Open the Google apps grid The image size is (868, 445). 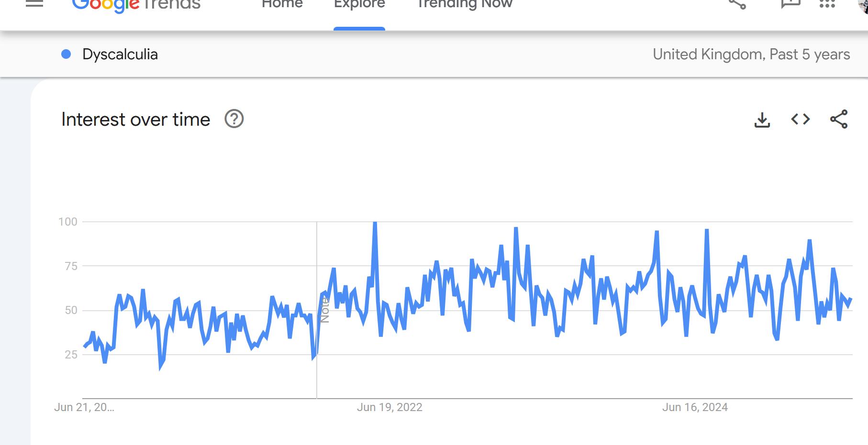point(827,4)
